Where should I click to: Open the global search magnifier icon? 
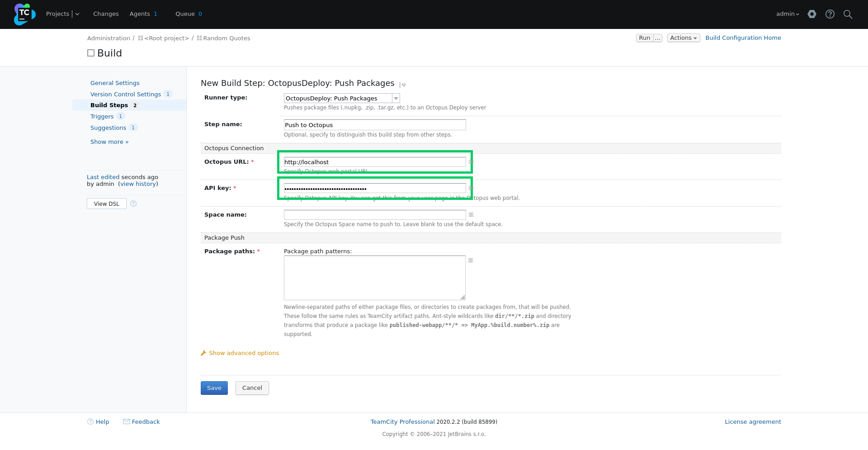[x=848, y=14]
